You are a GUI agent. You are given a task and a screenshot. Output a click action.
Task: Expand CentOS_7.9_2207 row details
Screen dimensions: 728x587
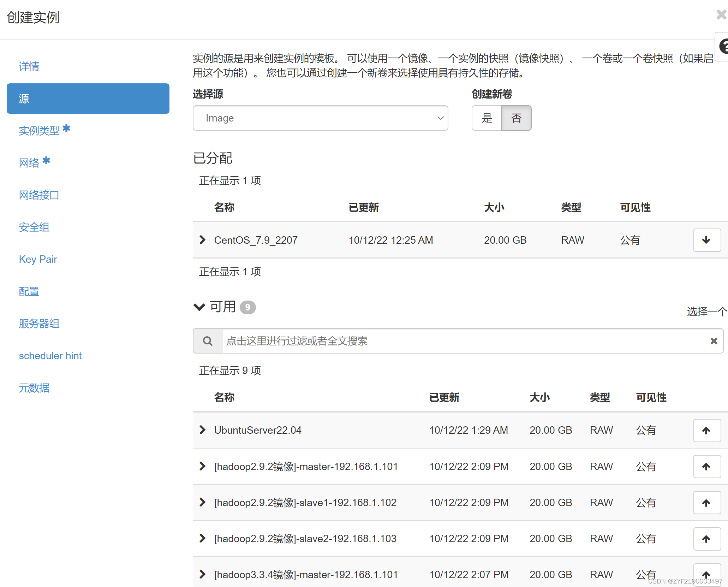tap(202, 240)
